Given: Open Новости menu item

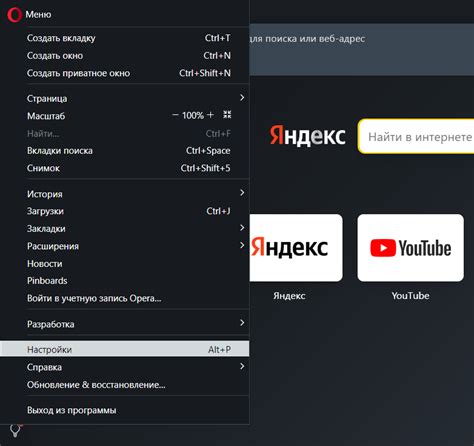Looking at the screenshot, I should [x=125, y=264].
